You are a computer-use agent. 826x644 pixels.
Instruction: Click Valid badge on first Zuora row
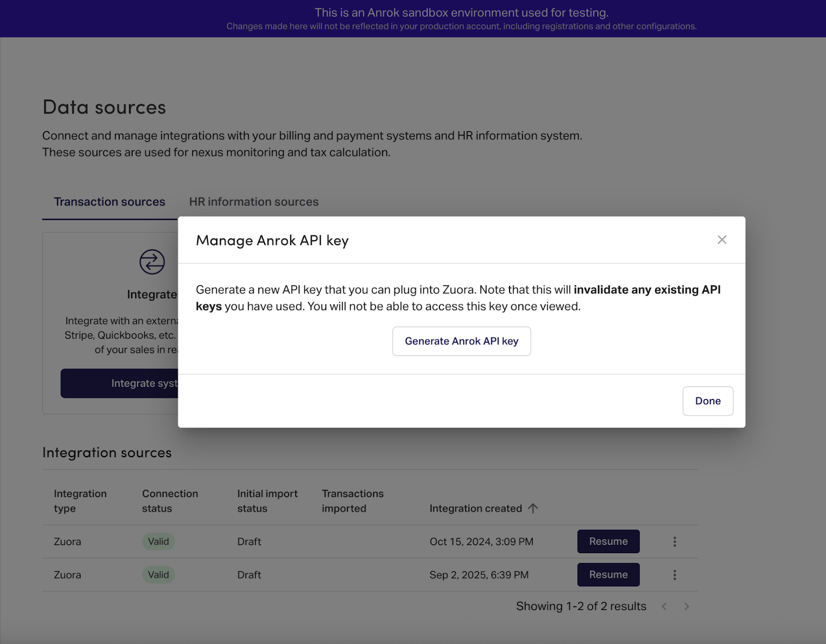[158, 541]
